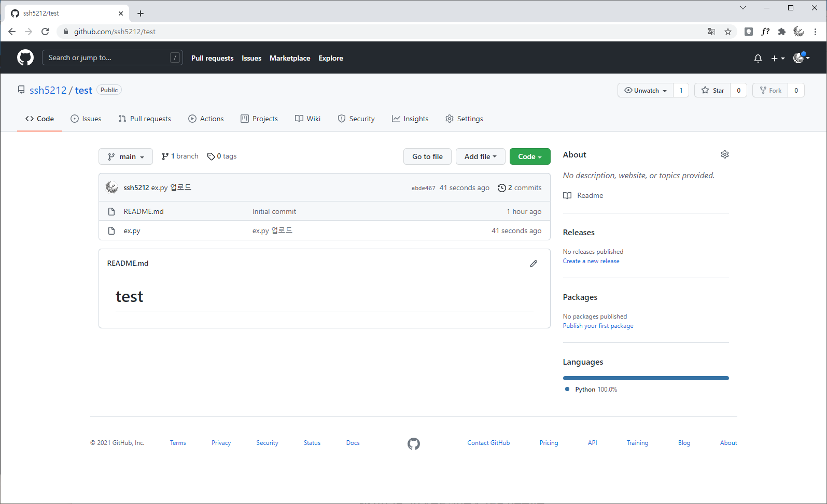Open a new browser tab
This screenshot has height=504, width=827.
coord(141,13)
